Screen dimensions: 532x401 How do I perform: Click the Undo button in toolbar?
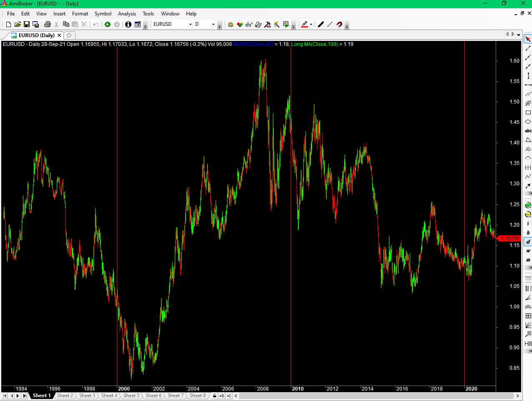[x=95, y=24]
